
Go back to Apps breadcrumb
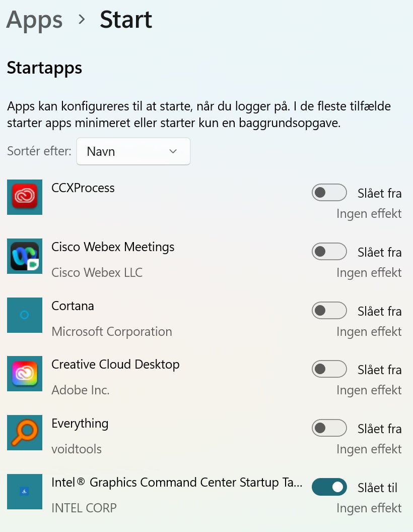(34, 20)
